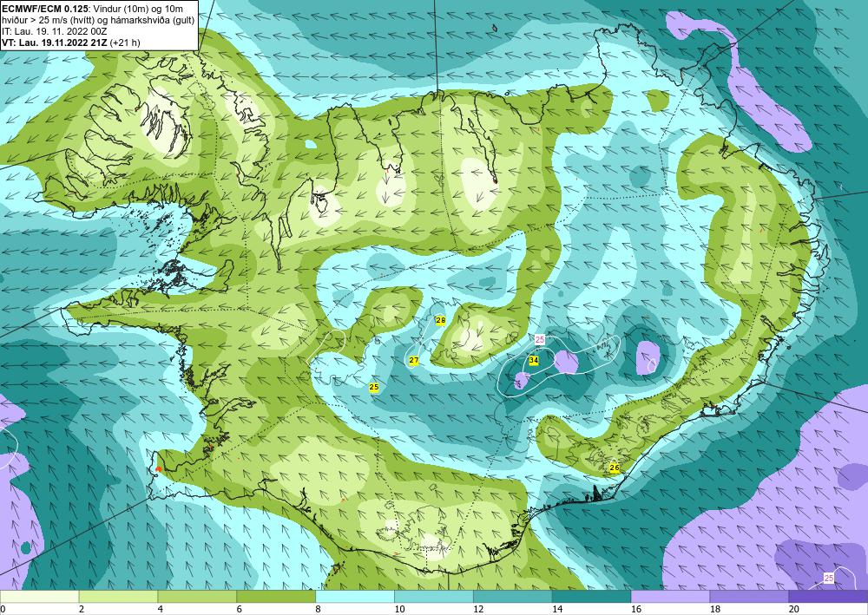Pick the light teal 10–12 m/s legend swatch
This screenshot has height=615, width=868.
click(x=433, y=596)
